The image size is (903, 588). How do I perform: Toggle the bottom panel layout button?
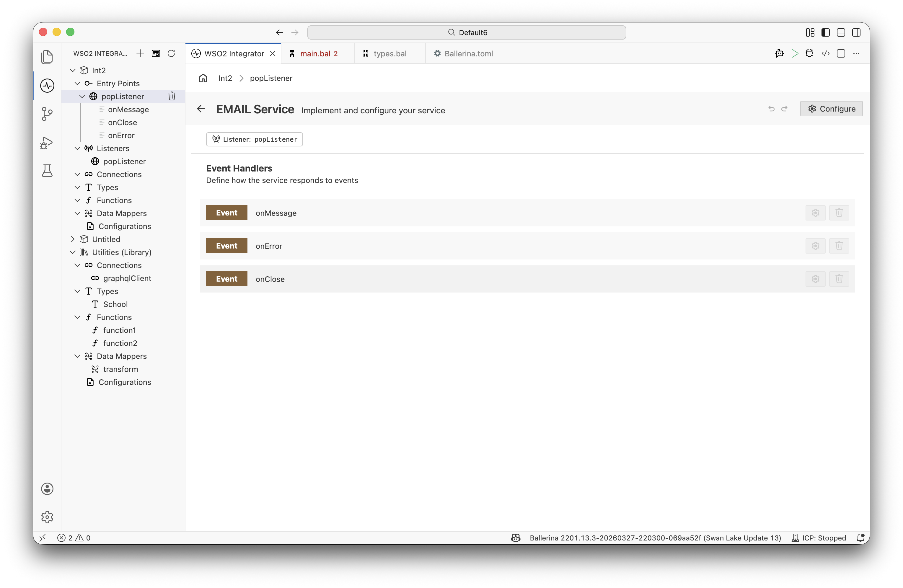841,33
